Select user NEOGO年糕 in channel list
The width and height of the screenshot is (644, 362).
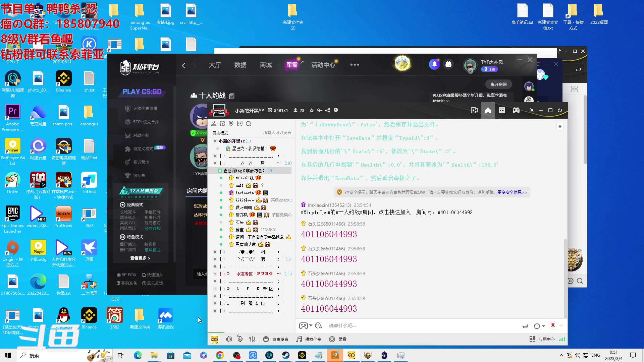[x=244, y=178]
